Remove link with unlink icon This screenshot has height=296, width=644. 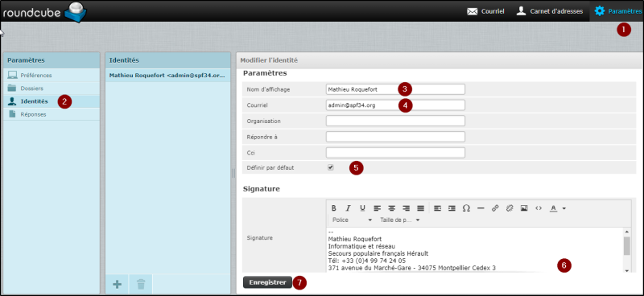coord(510,208)
